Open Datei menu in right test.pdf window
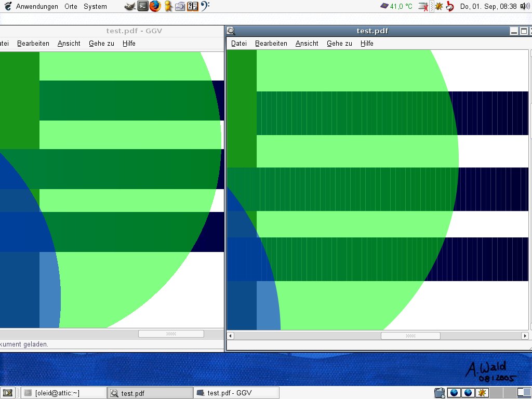The height and width of the screenshot is (399, 532). pyautogui.click(x=239, y=43)
